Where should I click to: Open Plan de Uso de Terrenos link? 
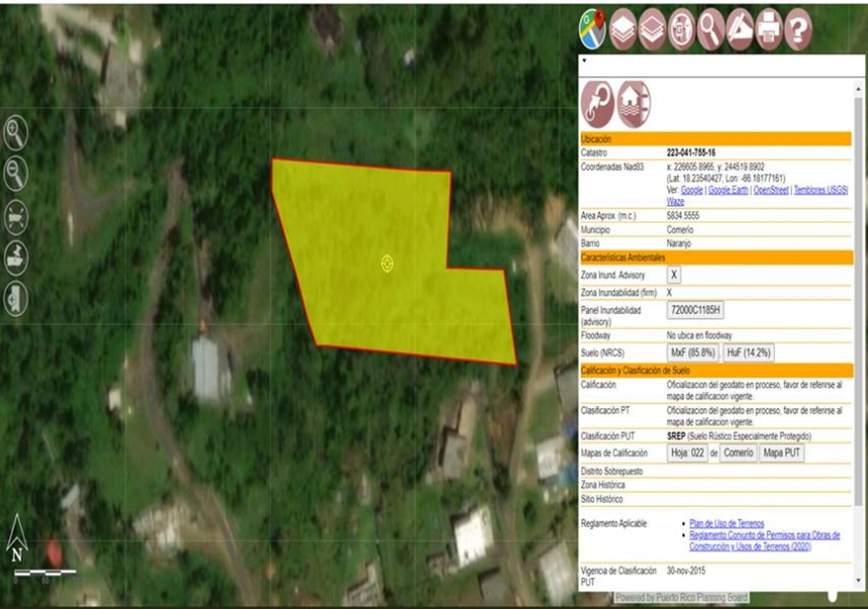pos(726,524)
